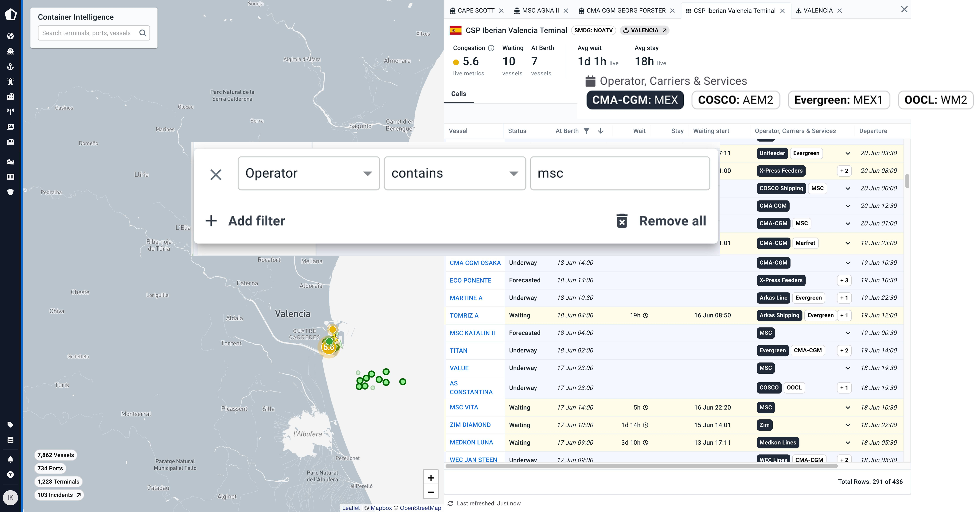Click the wait clock icon in MEDKON LUNA row
This screenshot has height=512, width=980.
point(646,442)
